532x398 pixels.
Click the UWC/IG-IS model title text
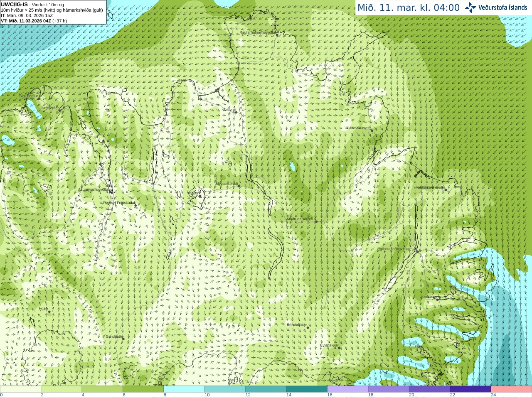(14, 5)
